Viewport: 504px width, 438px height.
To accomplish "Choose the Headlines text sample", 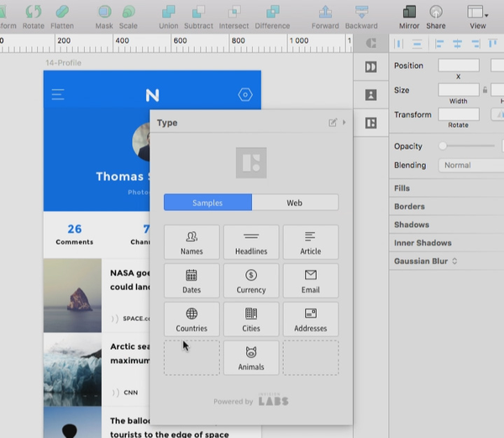I will coord(251,241).
